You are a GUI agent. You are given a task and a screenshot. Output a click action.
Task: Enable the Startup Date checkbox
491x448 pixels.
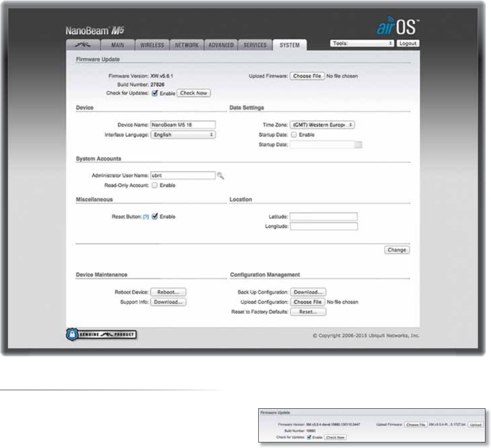coord(294,135)
